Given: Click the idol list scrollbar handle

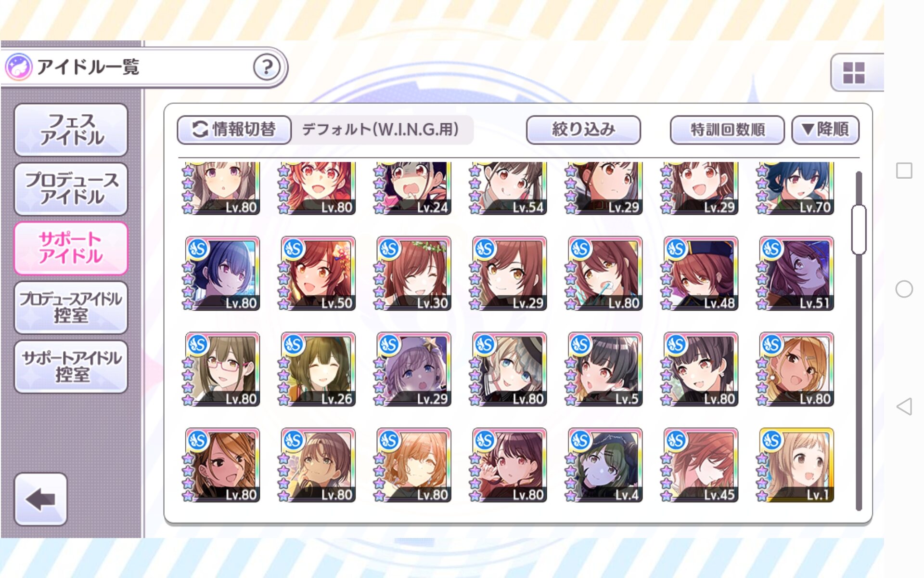Looking at the screenshot, I should point(859,229).
